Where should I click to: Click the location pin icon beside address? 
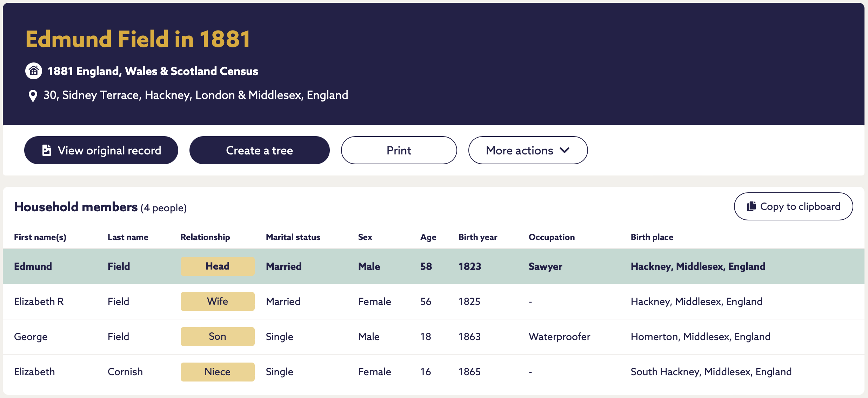(33, 95)
